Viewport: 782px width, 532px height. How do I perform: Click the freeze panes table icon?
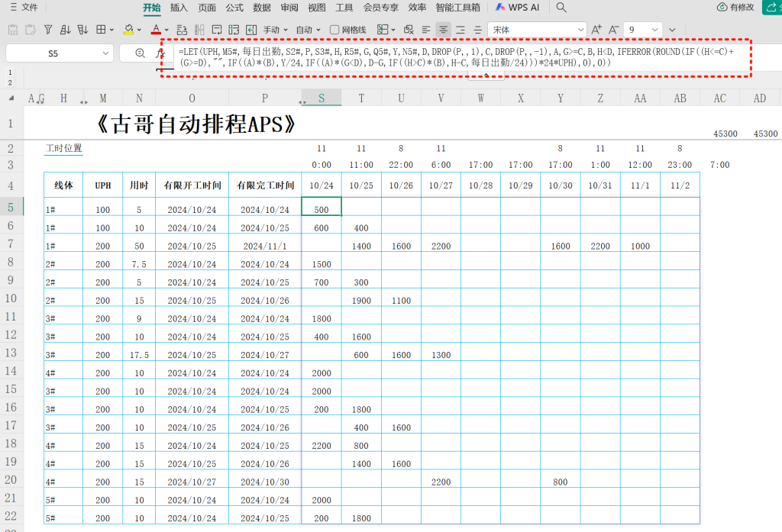point(383,30)
